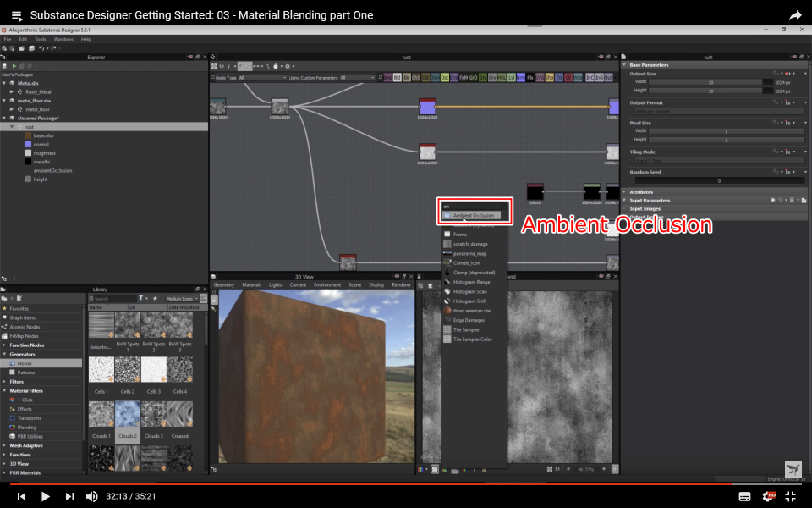Add a Blend node from the Bld shortcut

[x=398, y=77]
